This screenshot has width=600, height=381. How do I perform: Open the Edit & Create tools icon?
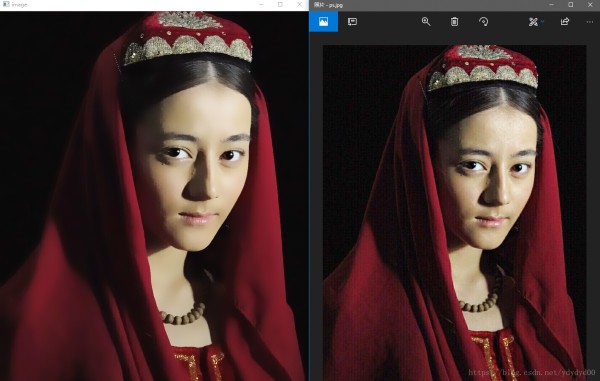533,22
